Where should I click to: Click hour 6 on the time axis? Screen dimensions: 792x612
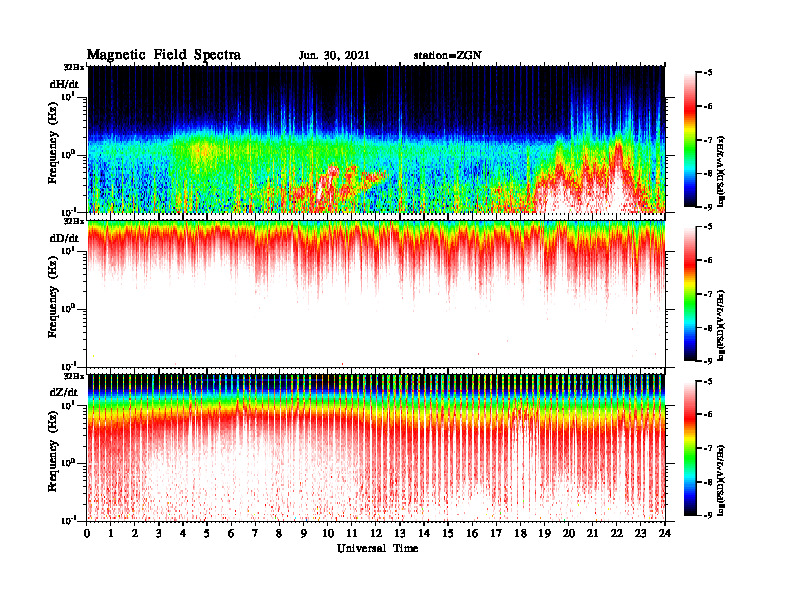point(231,533)
